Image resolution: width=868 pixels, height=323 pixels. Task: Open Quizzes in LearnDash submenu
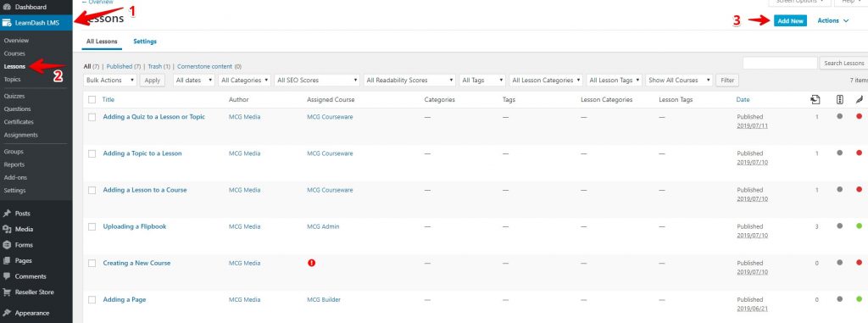click(14, 97)
